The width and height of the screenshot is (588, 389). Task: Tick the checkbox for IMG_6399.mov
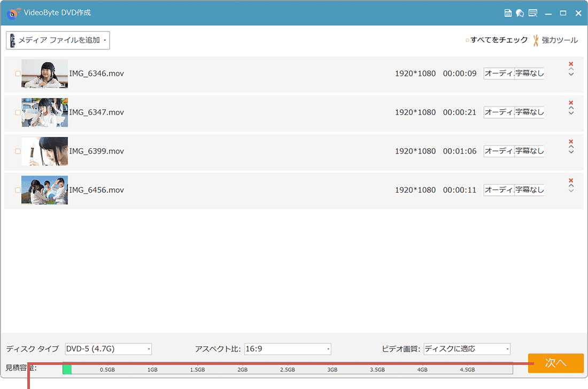[18, 151]
